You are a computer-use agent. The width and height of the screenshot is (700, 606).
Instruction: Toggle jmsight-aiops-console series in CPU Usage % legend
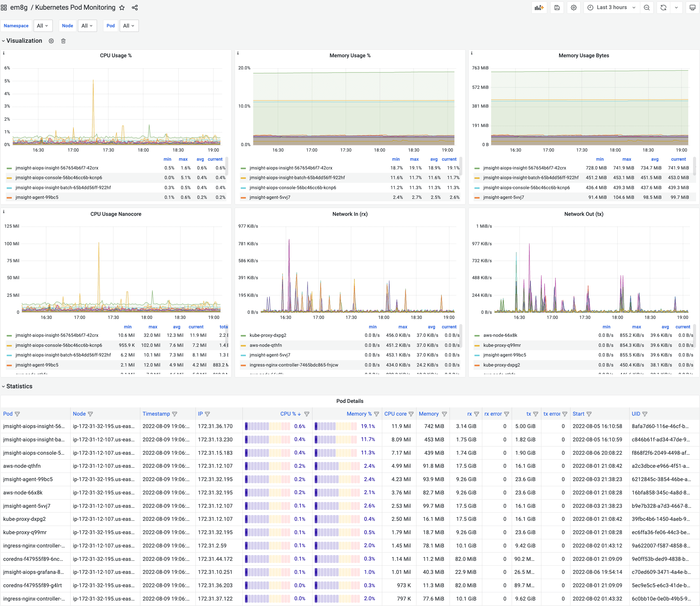pyautogui.click(x=59, y=178)
